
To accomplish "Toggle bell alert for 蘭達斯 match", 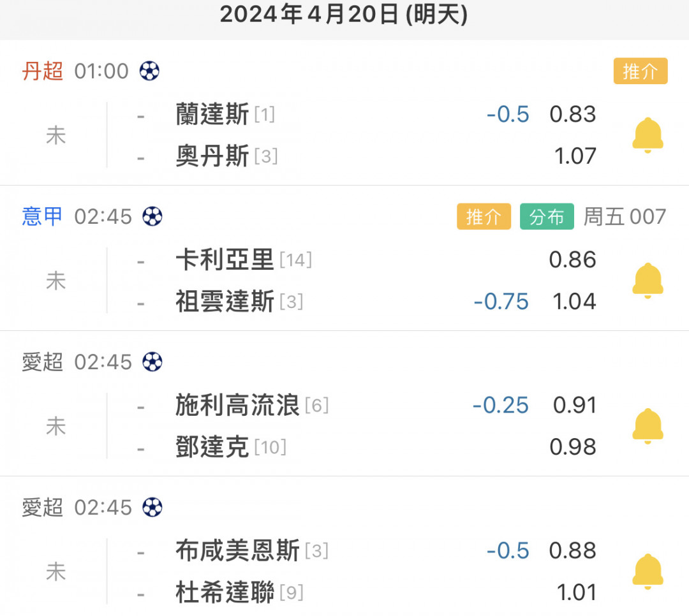I will pos(648,135).
